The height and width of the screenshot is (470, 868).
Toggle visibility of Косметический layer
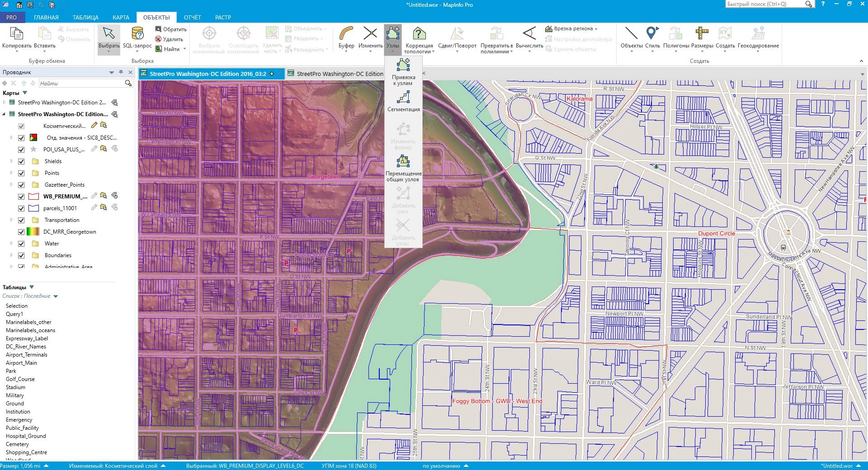point(21,126)
